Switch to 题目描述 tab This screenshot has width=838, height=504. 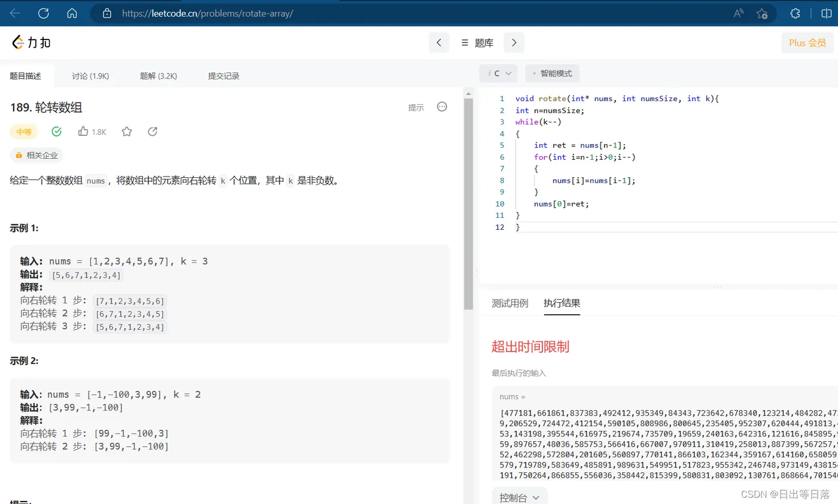tap(26, 76)
